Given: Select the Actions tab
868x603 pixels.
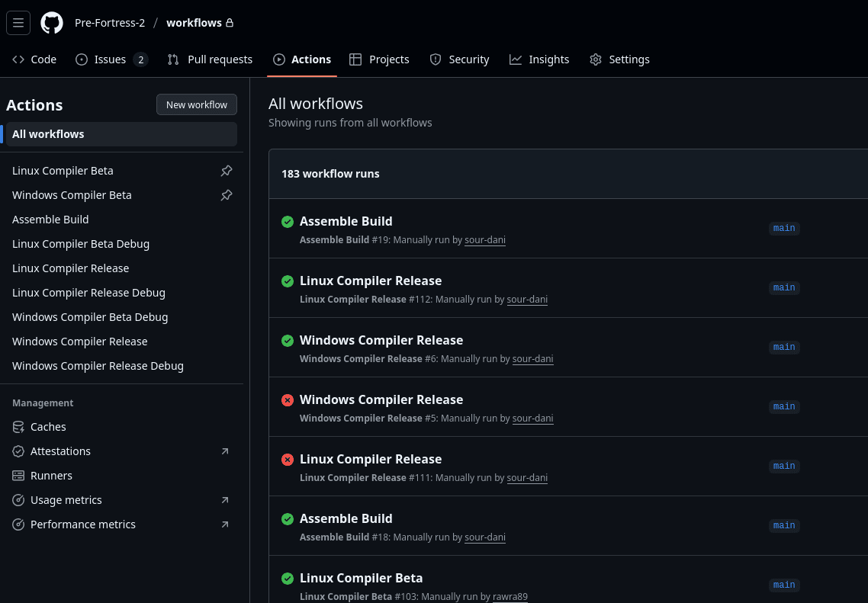Looking at the screenshot, I should click(302, 59).
